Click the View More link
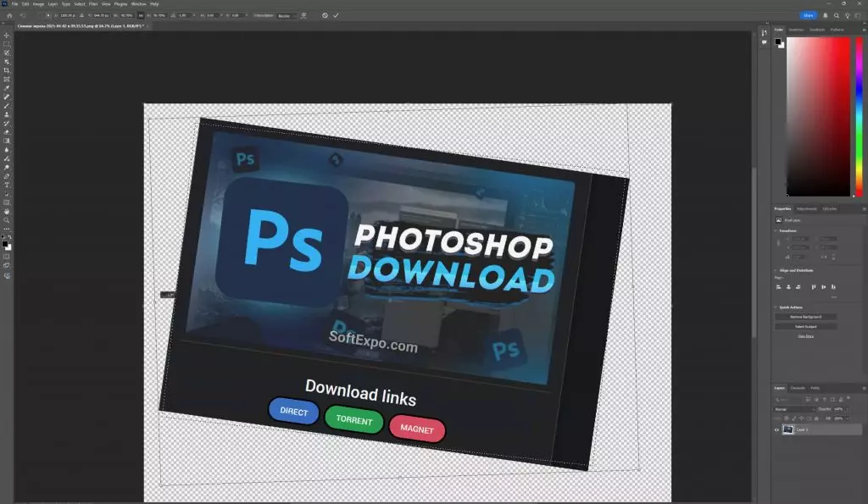 [x=805, y=335]
